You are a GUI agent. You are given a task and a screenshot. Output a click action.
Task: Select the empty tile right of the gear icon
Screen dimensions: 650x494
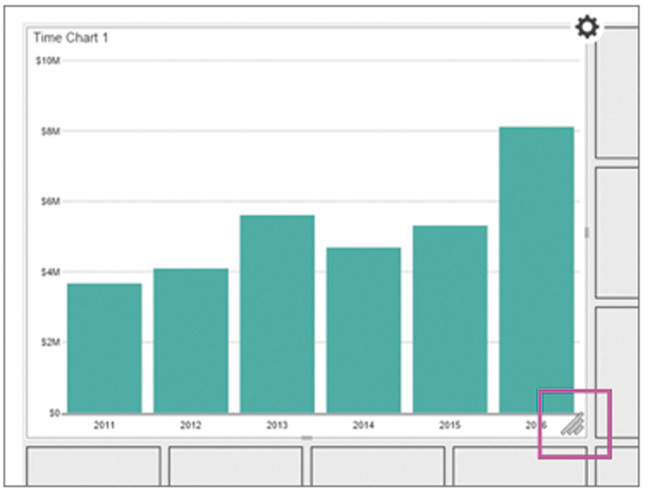tap(617, 92)
